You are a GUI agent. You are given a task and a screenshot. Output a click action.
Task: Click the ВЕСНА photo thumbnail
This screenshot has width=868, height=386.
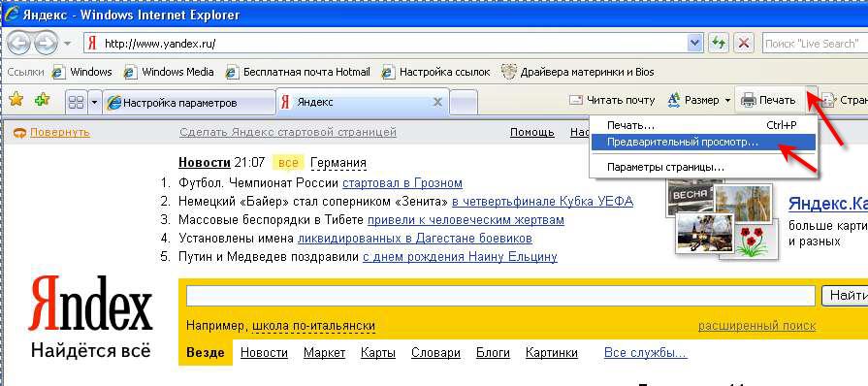tap(690, 195)
